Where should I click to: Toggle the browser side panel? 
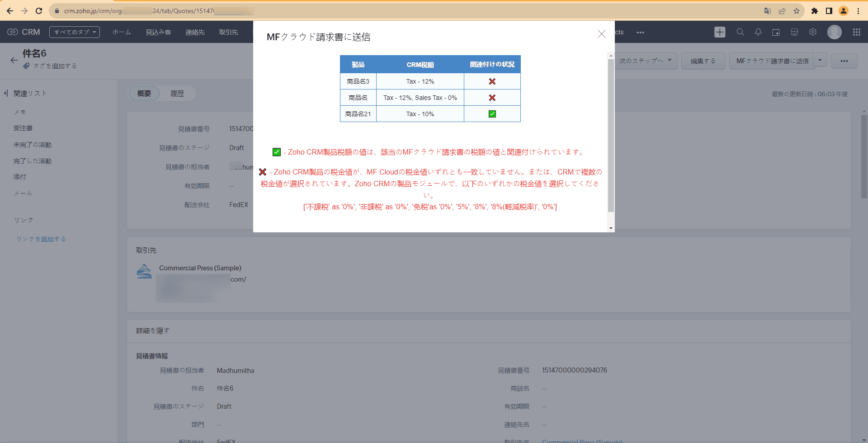pyautogui.click(x=829, y=11)
